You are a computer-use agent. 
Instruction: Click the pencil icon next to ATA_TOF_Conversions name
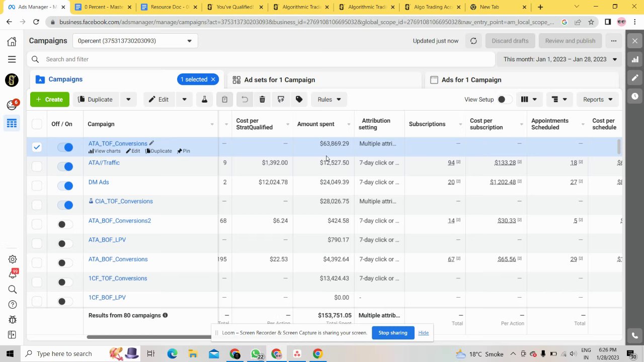[151, 143]
